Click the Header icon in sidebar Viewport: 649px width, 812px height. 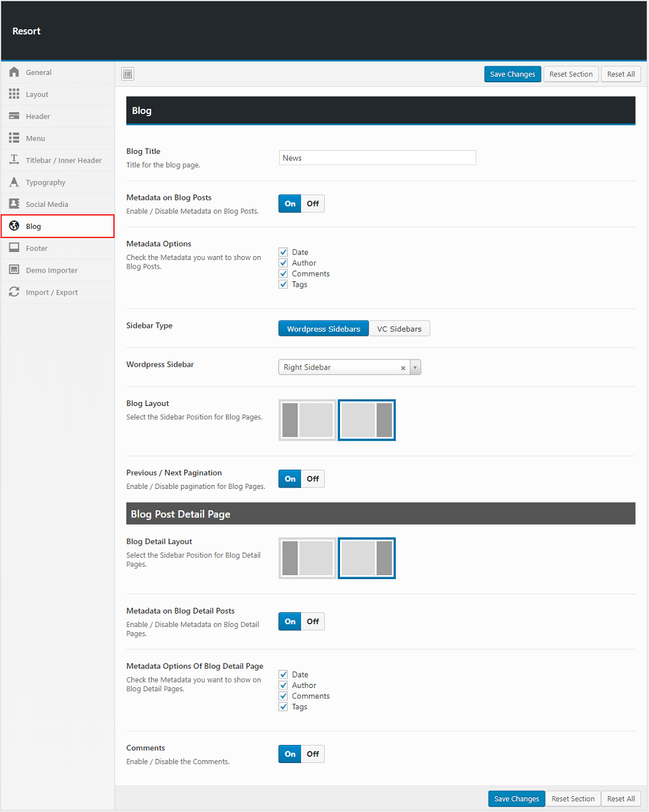coord(14,116)
